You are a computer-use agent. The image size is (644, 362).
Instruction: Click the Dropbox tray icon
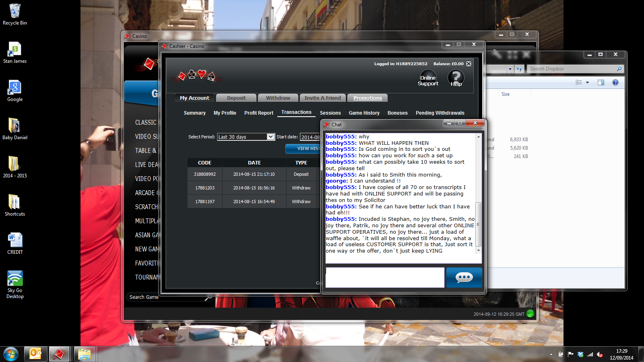click(580, 354)
